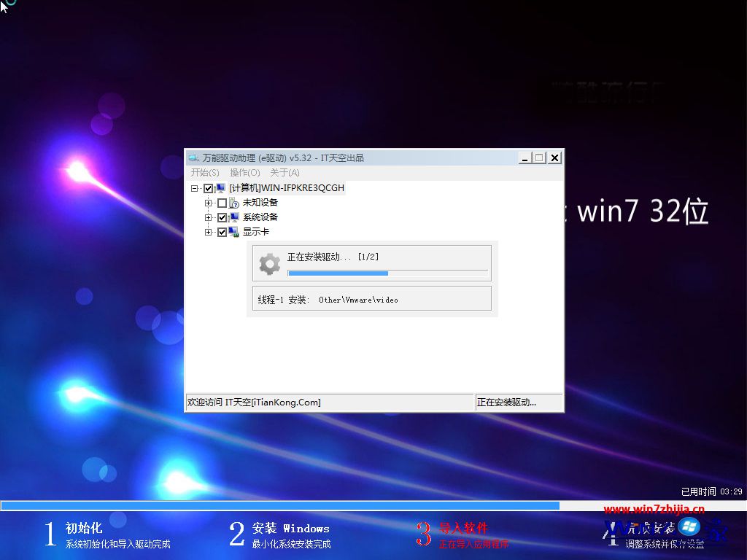Image resolution: width=747 pixels, height=560 pixels.
Task: Expand the 系统设备 tree node
Action: point(208,217)
